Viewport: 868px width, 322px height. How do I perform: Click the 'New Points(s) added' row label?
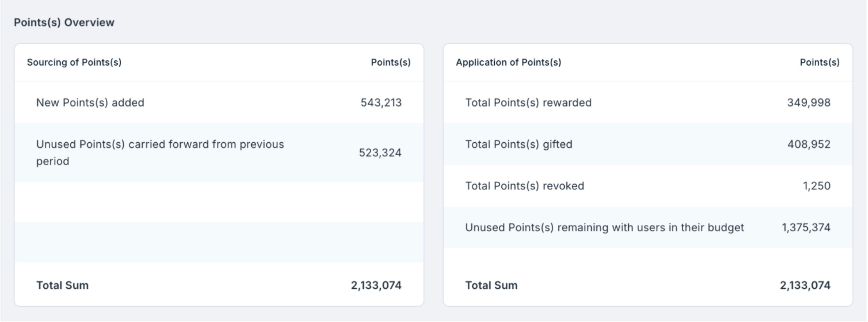90,103
